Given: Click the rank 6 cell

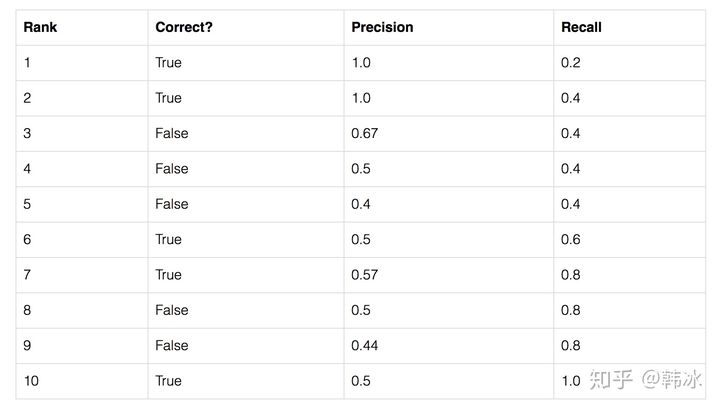Looking at the screenshot, I should [x=27, y=239].
